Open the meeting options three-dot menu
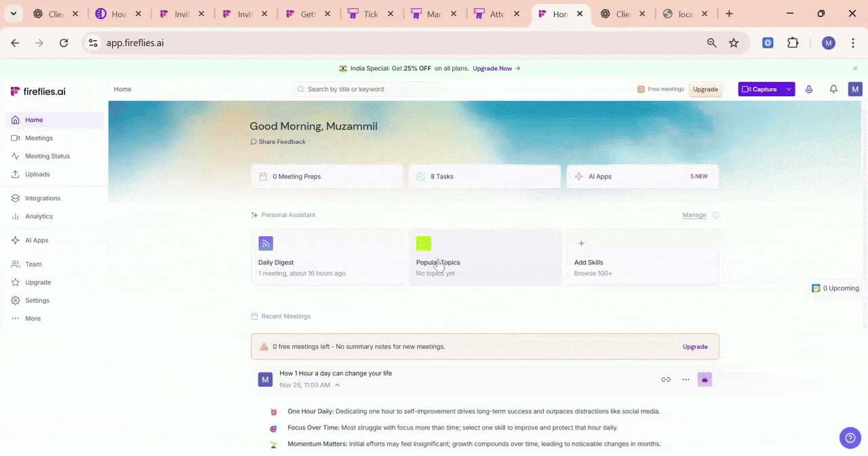This screenshot has height=456, width=868. [x=686, y=379]
